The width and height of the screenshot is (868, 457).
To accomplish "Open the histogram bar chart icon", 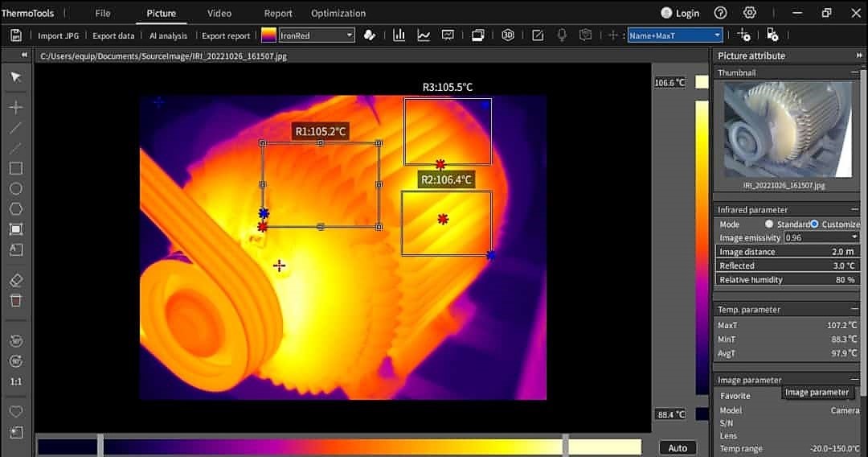I will tap(399, 35).
